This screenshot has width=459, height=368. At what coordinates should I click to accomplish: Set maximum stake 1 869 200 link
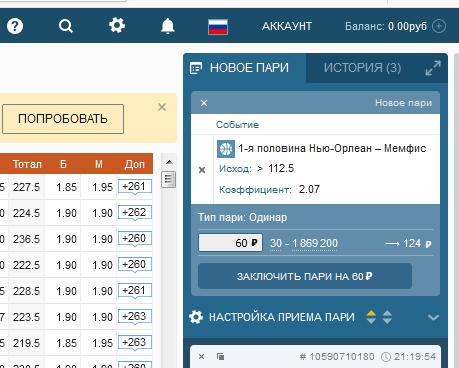(315, 243)
